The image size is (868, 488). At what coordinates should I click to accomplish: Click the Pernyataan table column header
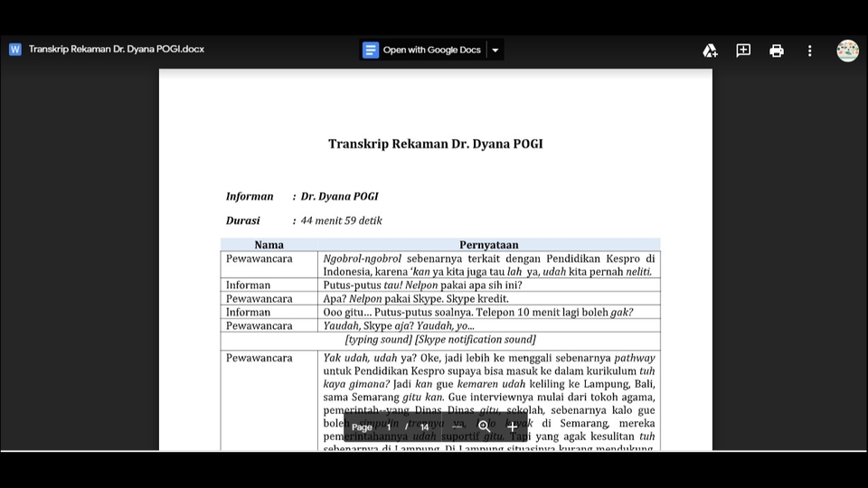488,245
